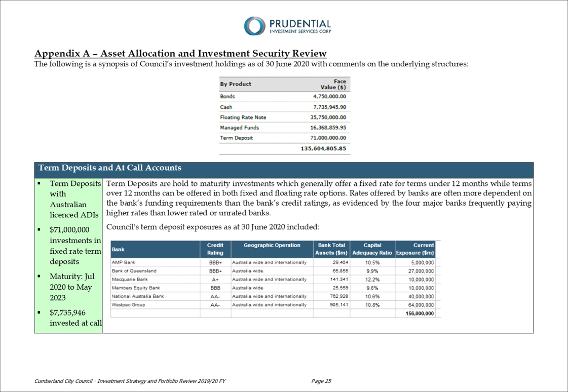Select the Macquarie Bank row name
The width and height of the screenshot is (568, 392).
click(x=130, y=280)
